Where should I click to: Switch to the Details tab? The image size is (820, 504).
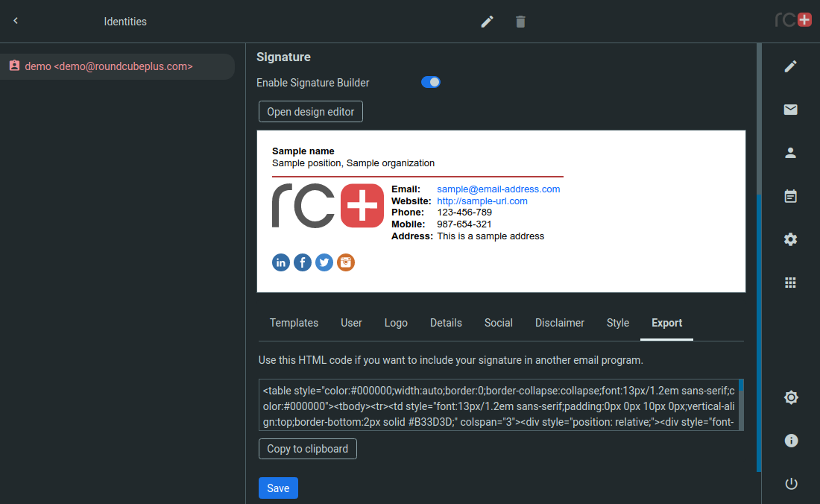[x=446, y=323]
